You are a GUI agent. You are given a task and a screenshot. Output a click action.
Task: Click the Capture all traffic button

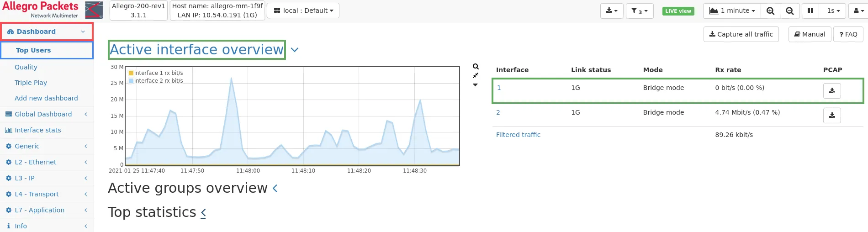(741, 34)
